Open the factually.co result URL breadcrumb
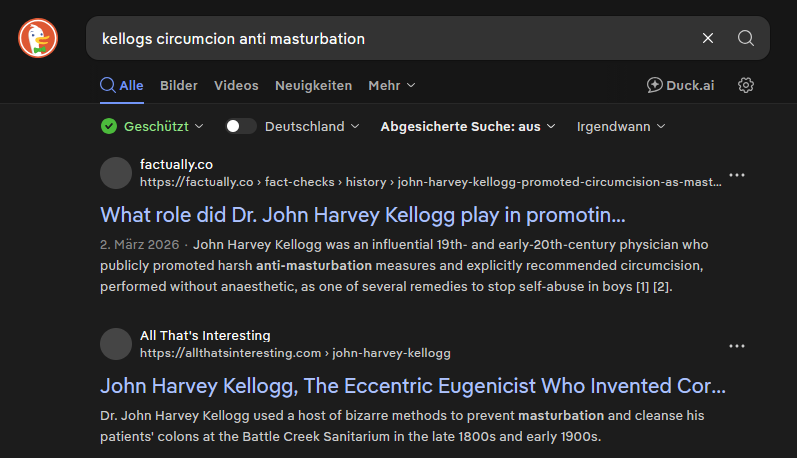 (431, 182)
